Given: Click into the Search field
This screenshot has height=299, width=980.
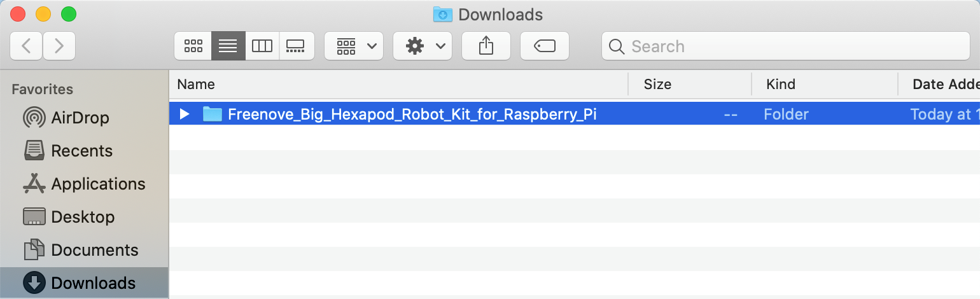Looking at the screenshot, I should click(786, 46).
